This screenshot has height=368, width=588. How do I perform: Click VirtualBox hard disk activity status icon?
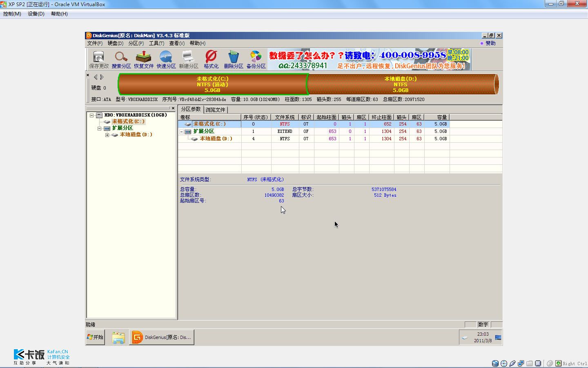point(495,363)
